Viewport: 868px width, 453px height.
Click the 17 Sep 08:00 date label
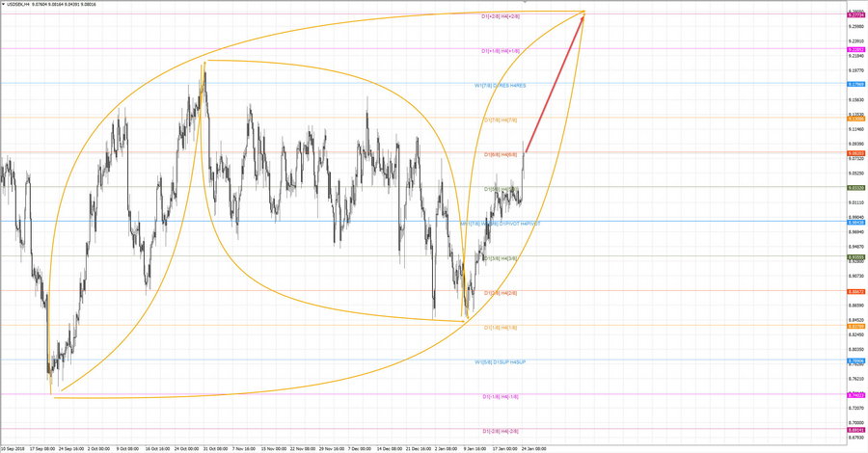coord(42,448)
